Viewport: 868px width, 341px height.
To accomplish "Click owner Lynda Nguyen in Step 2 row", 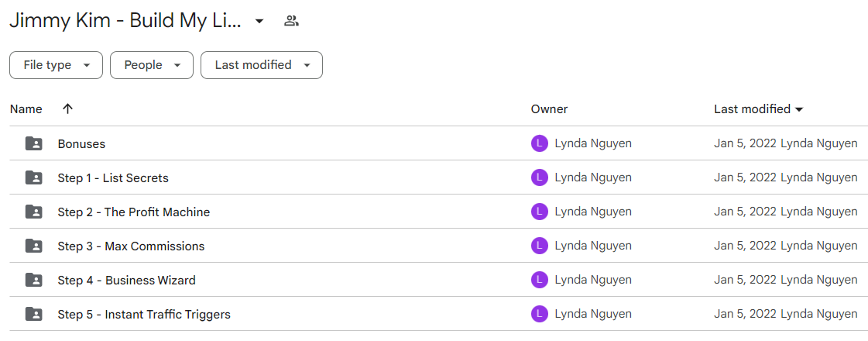I will pos(593,212).
